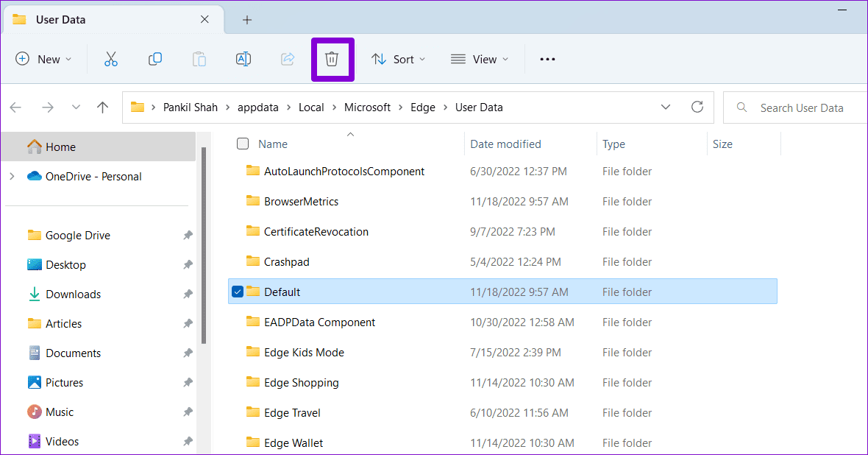The width and height of the screenshot is (868, 455).
Task: Go up one folder level arrow
Action: coord(103,107)
